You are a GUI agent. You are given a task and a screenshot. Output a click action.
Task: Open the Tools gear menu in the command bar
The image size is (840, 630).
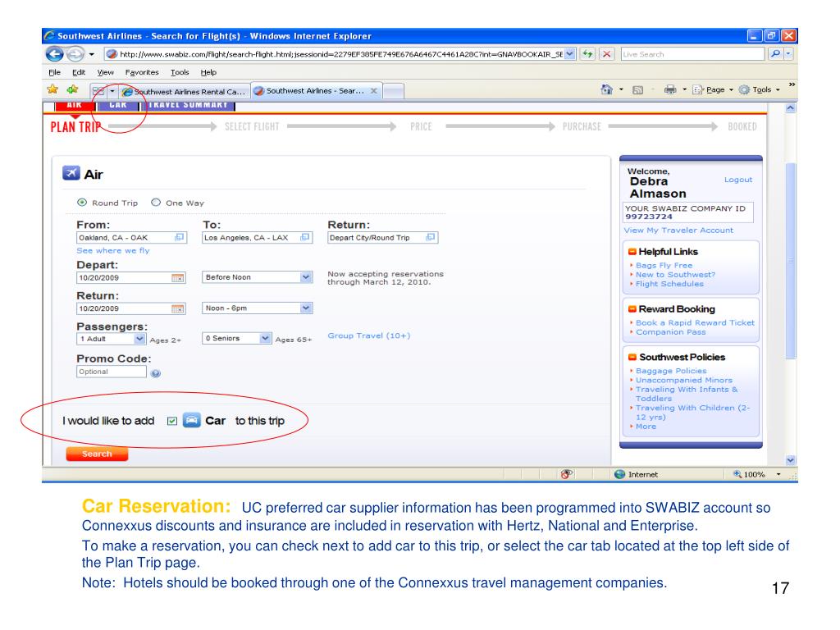click(759, 90)
